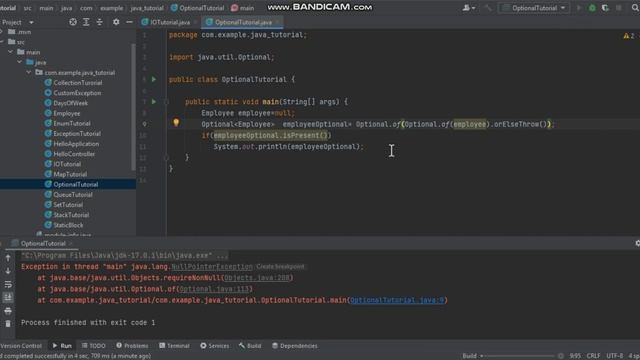Click the warnings indicator in editor corner
This screenshot has height=360, width=640.
point(629,36)
